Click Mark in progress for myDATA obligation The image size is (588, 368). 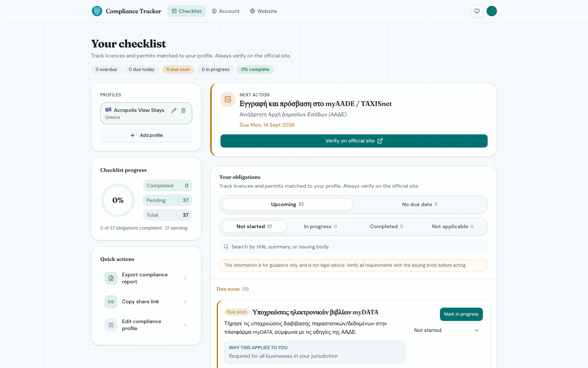(x=461, y=314)
